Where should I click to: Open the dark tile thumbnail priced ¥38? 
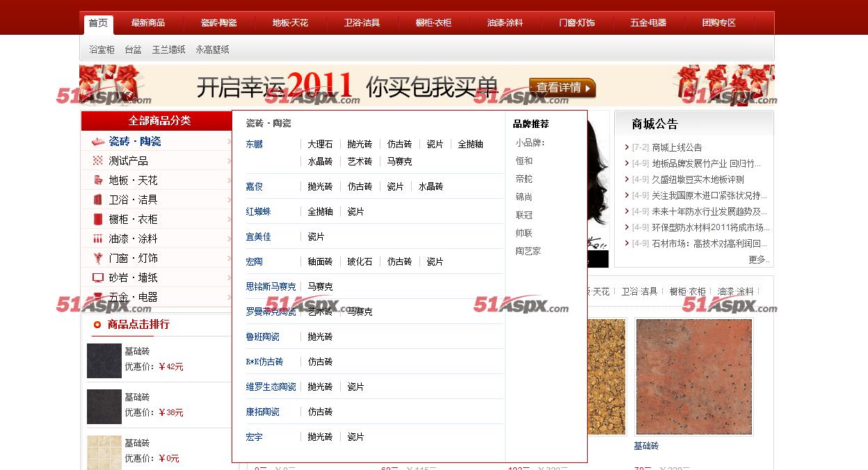pos(104,406)
